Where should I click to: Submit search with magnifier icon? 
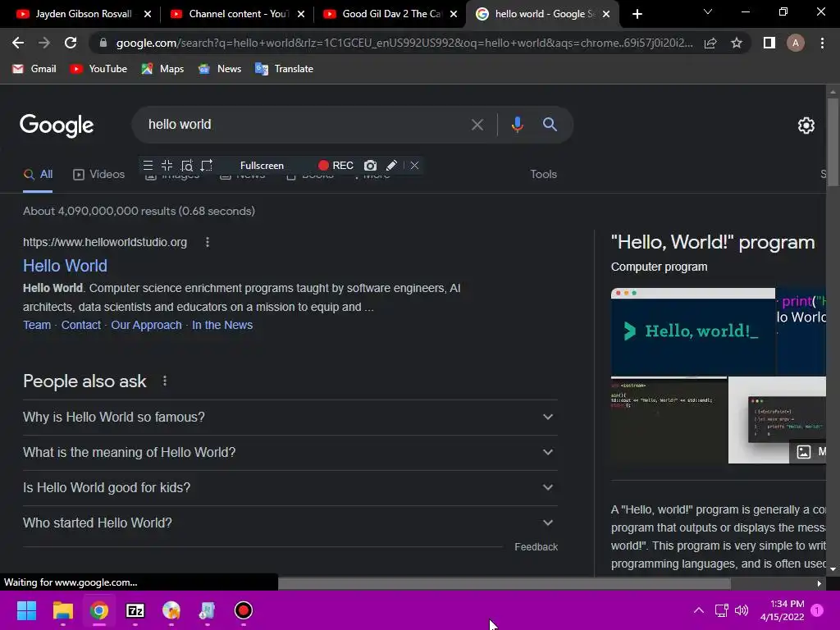click(x=550, y=125)
